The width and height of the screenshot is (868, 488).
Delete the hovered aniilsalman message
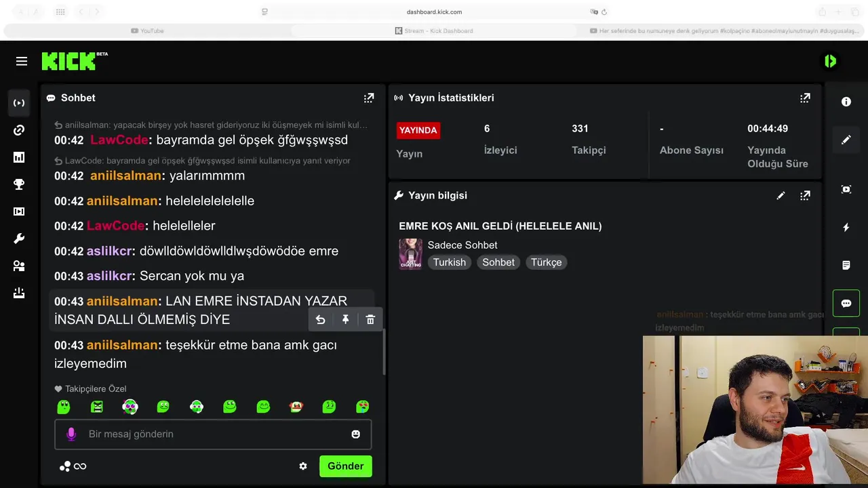[370, 319]
